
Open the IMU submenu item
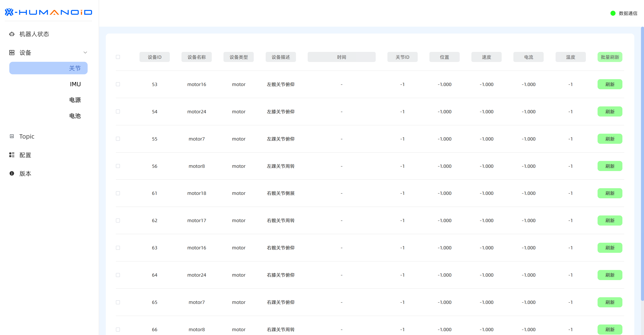(75, 84)
